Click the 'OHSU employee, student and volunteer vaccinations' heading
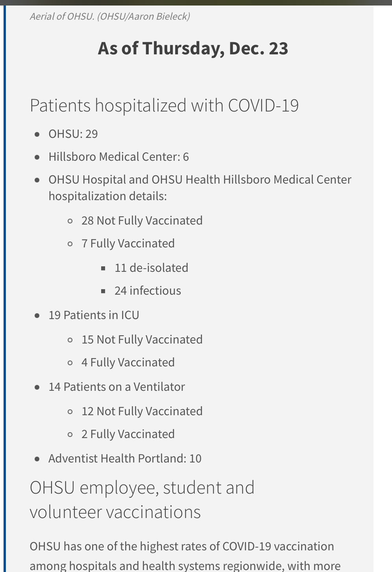Screen dimensions: 392x572 (142, 500)
